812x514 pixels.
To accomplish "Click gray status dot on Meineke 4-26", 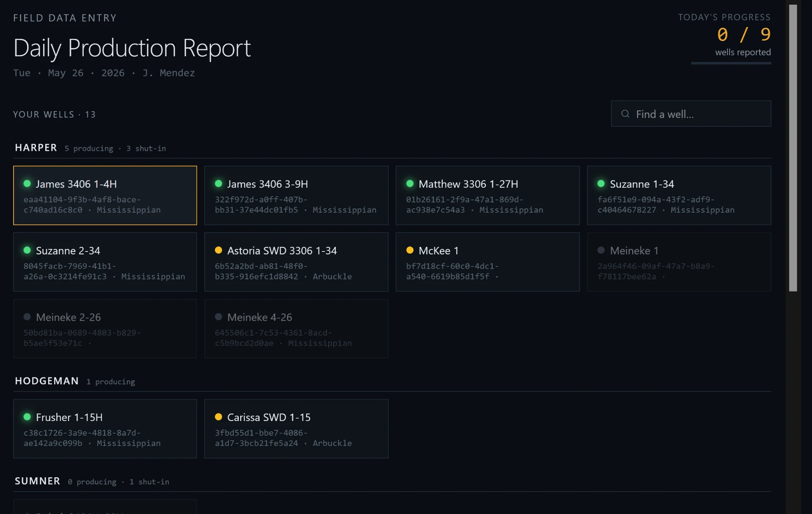I will point(218,317).
